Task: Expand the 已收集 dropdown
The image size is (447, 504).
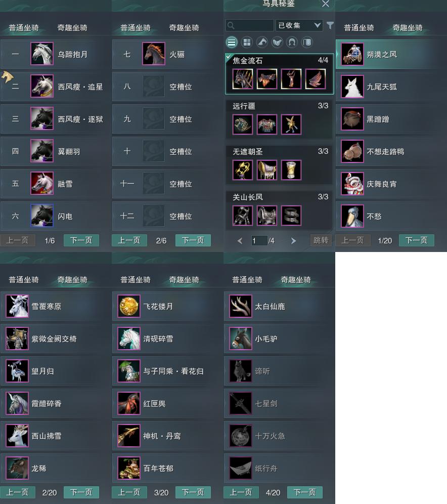Action: tap(299, 25)
